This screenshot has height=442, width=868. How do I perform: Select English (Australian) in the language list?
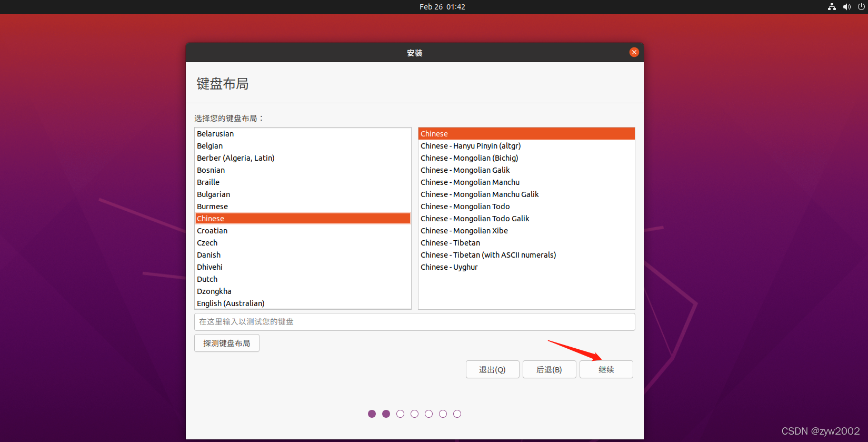coord(303,303)
